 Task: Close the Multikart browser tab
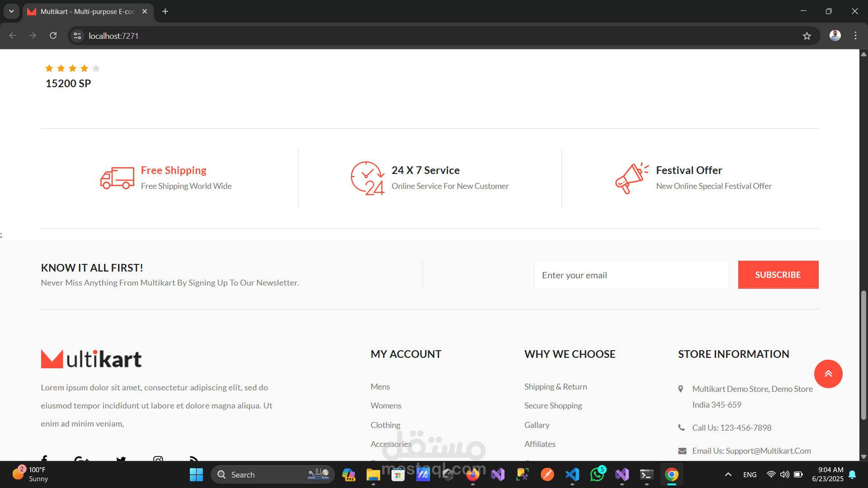click(145, 11)
